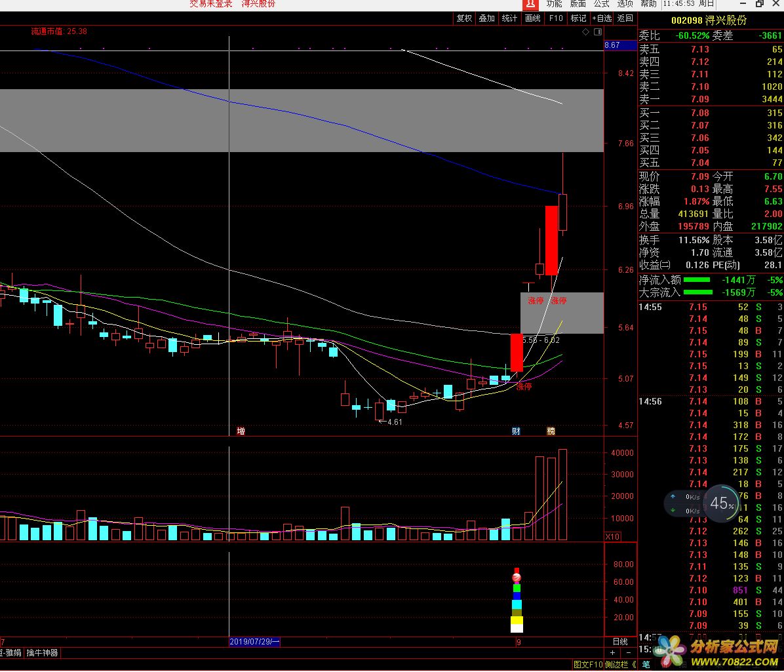
Task: Click the 买五 price 7.04
Action: point(700,163)
